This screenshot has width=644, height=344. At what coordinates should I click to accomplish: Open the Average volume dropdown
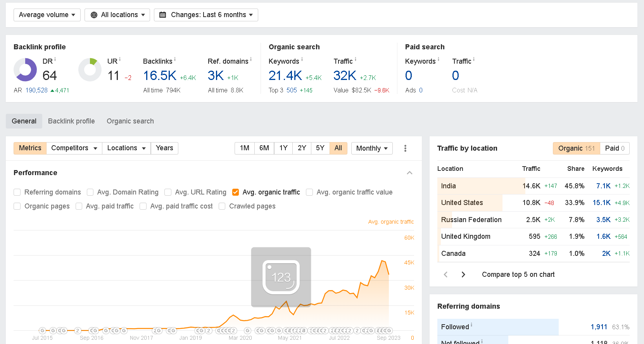point(47,15)
